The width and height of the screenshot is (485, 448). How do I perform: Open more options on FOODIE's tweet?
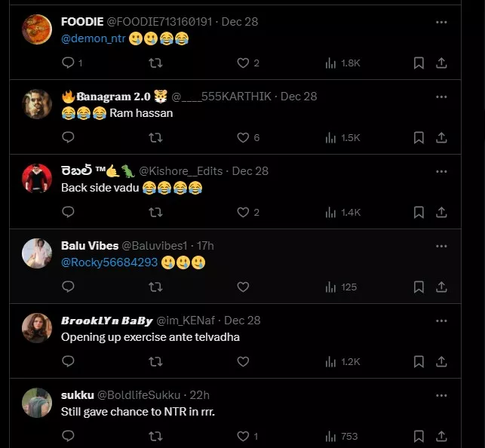(442, 22)
